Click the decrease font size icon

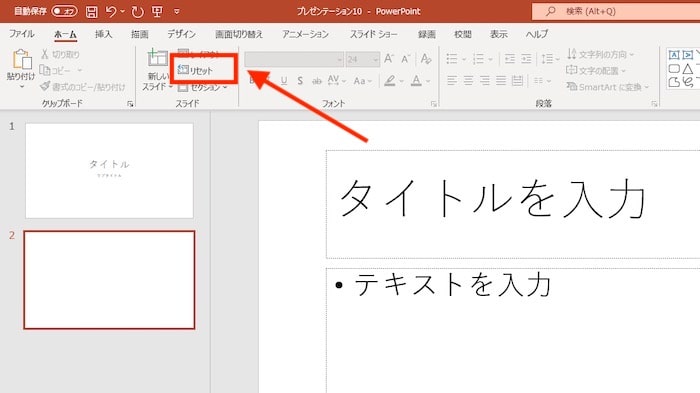(405, 59)
